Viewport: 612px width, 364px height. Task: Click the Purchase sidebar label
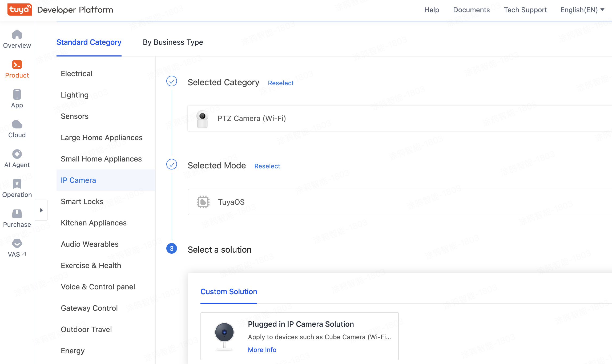point(17,225)
